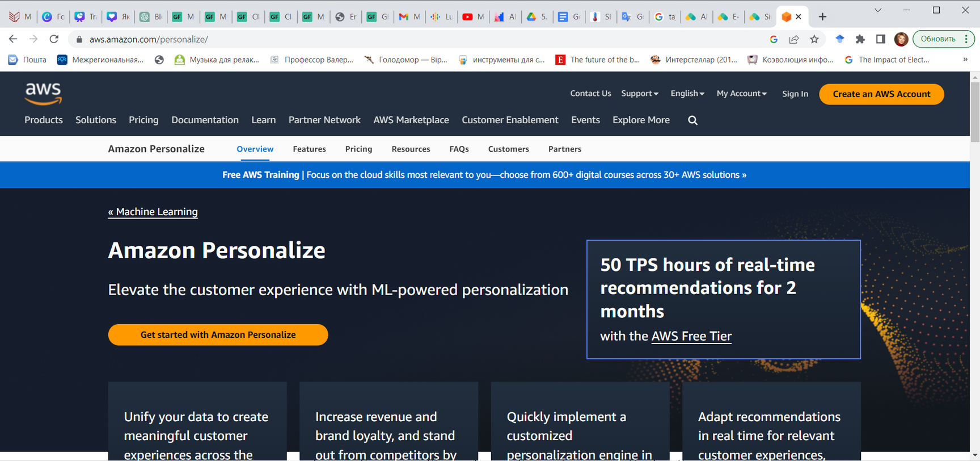Viewport: 980px width, 461px height.
Task: Click the browser forward arrow
Action: tap(33, 39)
